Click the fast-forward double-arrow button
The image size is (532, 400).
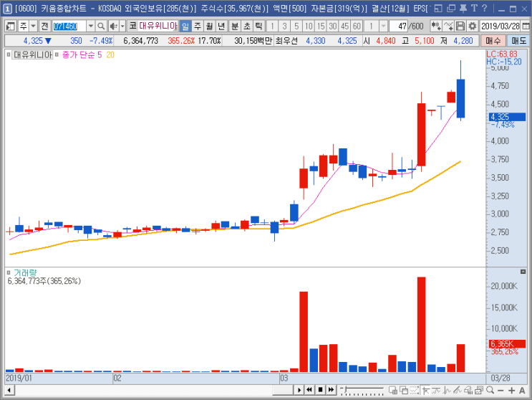pos(331,390)
